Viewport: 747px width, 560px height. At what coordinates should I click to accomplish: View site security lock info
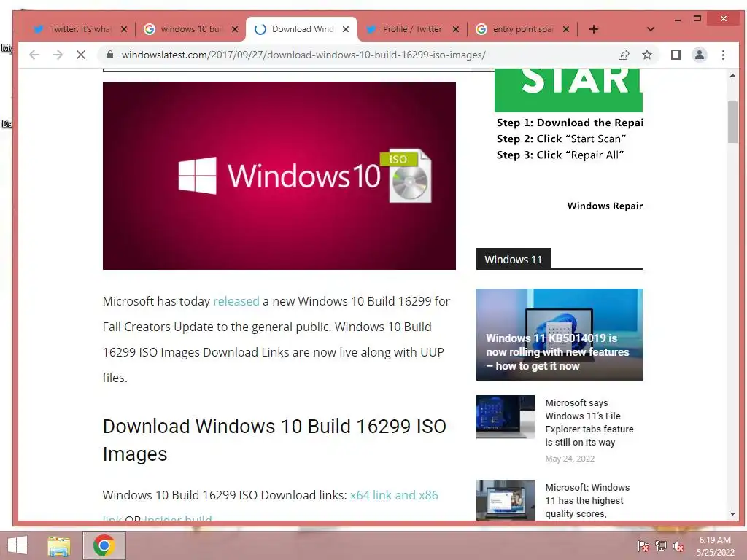click(110, 55)
